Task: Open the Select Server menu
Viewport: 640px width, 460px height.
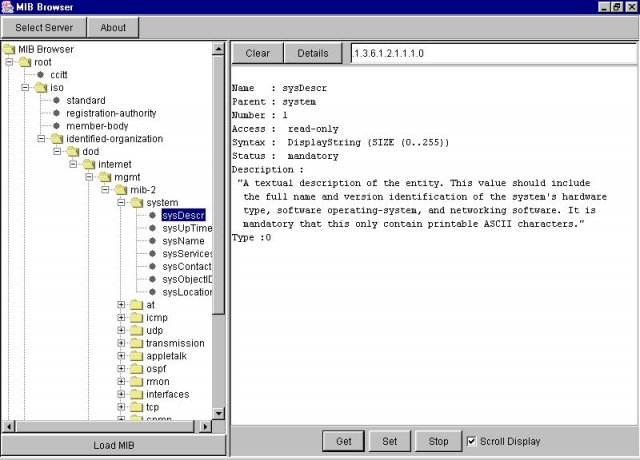Action: (44, 28)
